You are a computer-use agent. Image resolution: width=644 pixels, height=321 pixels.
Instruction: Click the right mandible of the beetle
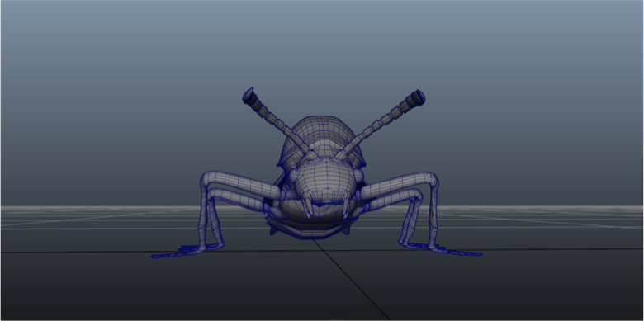[x=347, y=207]
